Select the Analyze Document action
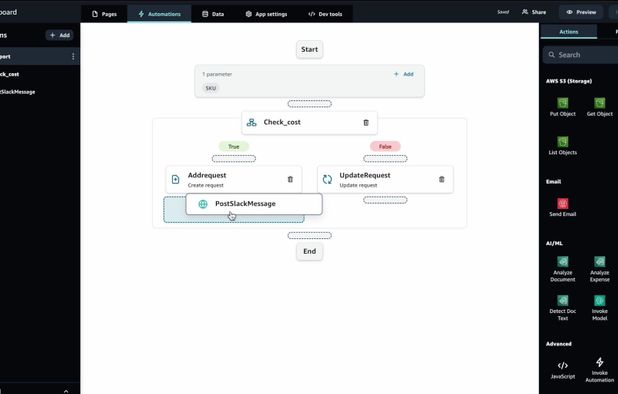This screenshot has height=394, width=618. pyautogui.click(x=562, y=269)
